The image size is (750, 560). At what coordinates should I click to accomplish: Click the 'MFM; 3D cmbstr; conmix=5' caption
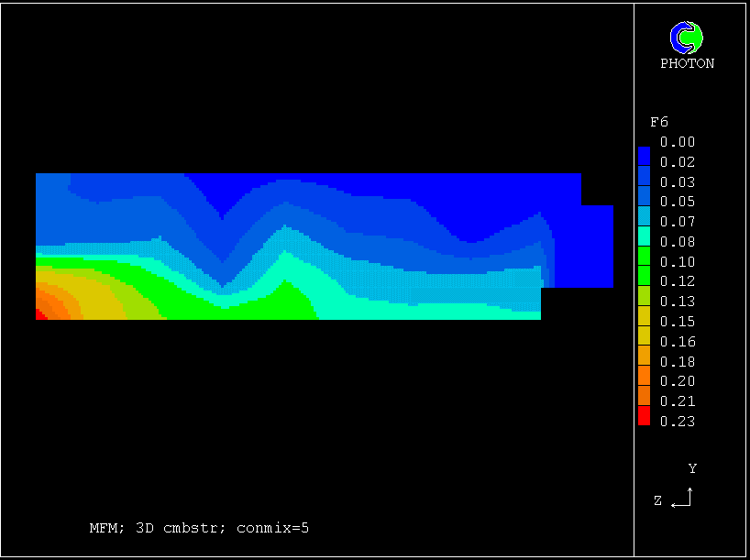pos(199,528)
